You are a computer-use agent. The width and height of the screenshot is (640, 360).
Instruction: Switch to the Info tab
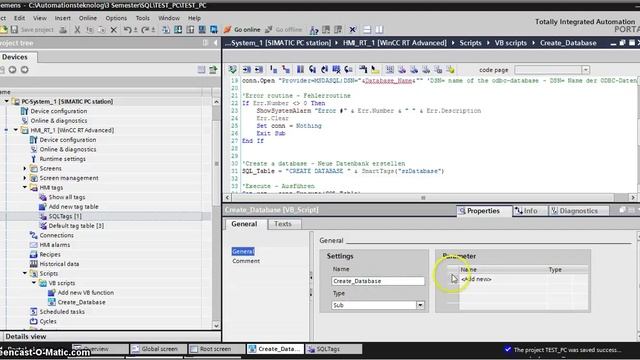[530, 211]
